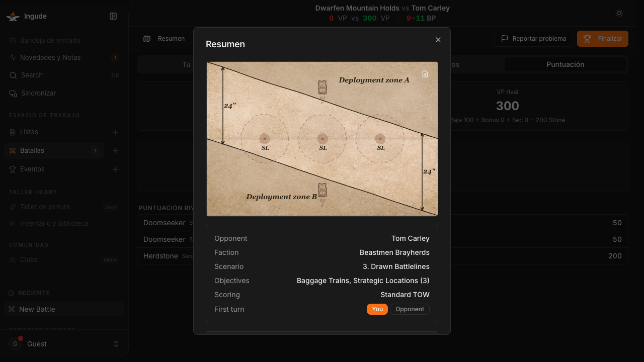Image resolution: width=644 pixels, height=362 pixels.
Task: Click the plus icon next to Eventos
Action: 115,169
